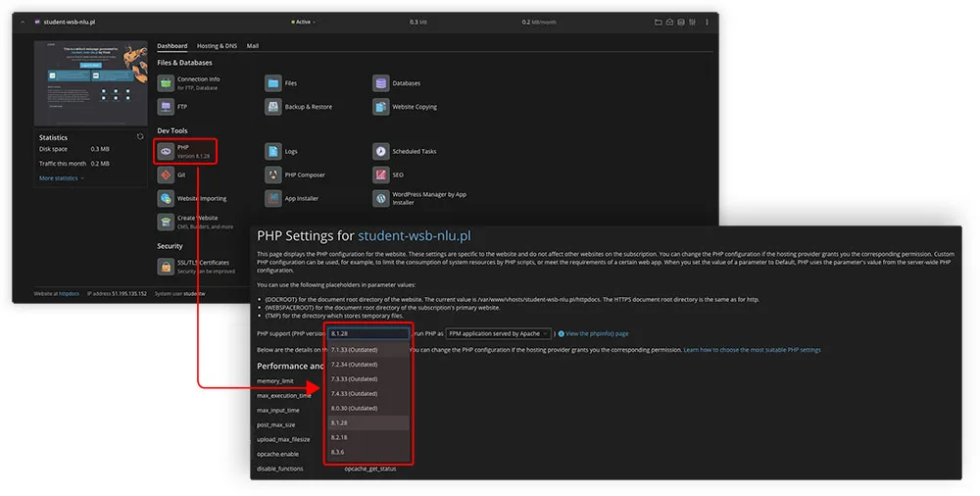Open the Git icon

pos(166,175)
